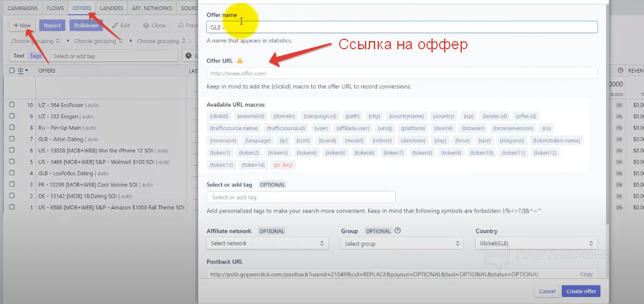Screen dimensions: 644x304
Task: Check the GLB - iMon Dating row
Action: [x=12, y=139]
